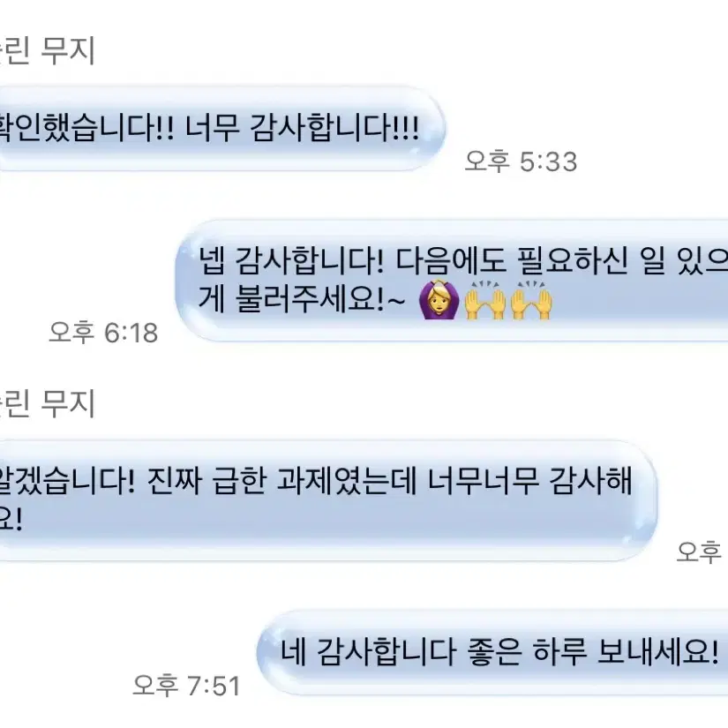Select the 확인했습니다 너무 감사합니다 message bubble
Image resolution: width=728 pixels, height=728 pixels.
pos(219,128)
